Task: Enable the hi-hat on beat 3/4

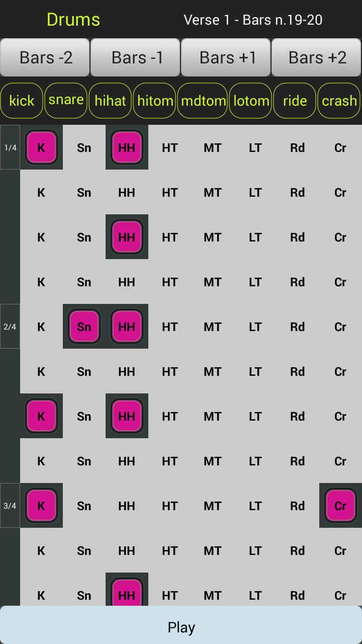Action: coord(127,506)
